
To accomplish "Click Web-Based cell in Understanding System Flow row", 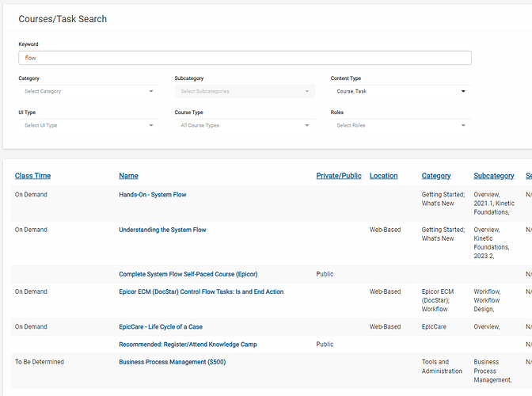I will [385, 230].
